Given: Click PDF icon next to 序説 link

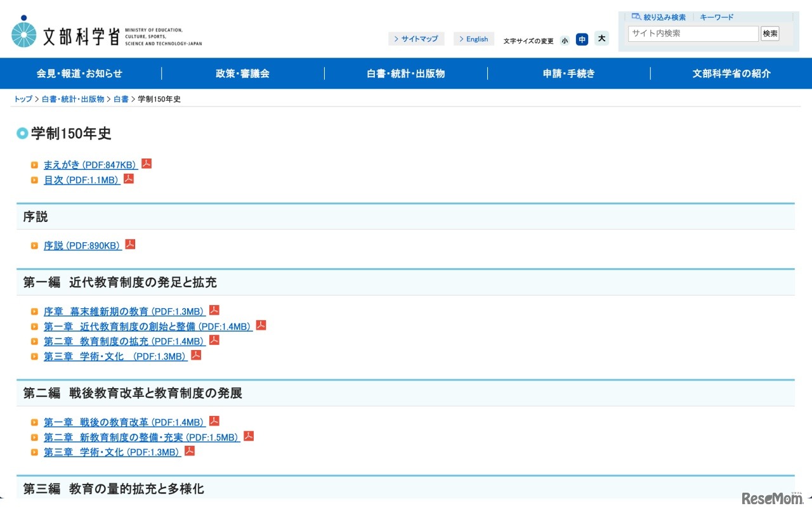Looking at the screenshot, I should (x=130, y=244).
